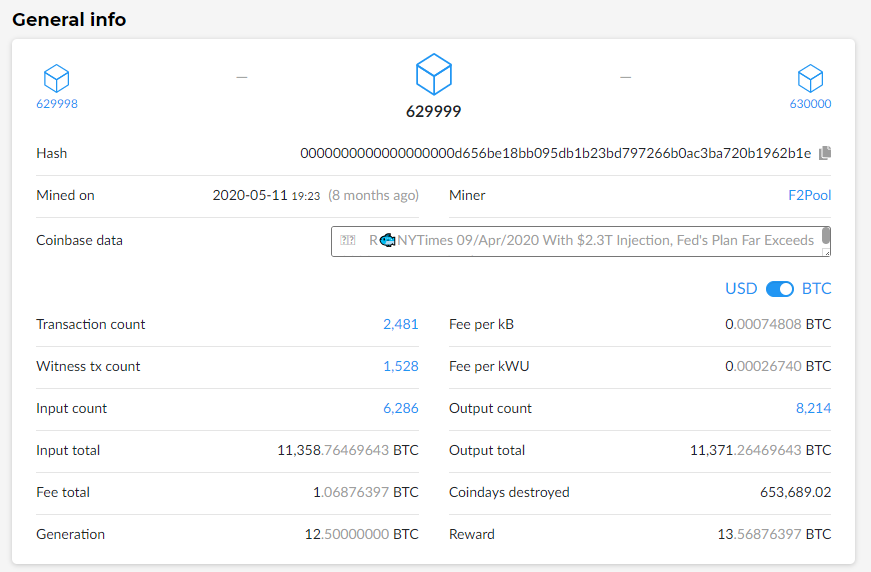Viewport: 871px width, 572px height.
Task: Click the bold 629999 block number
Action: tap(434, 112)
